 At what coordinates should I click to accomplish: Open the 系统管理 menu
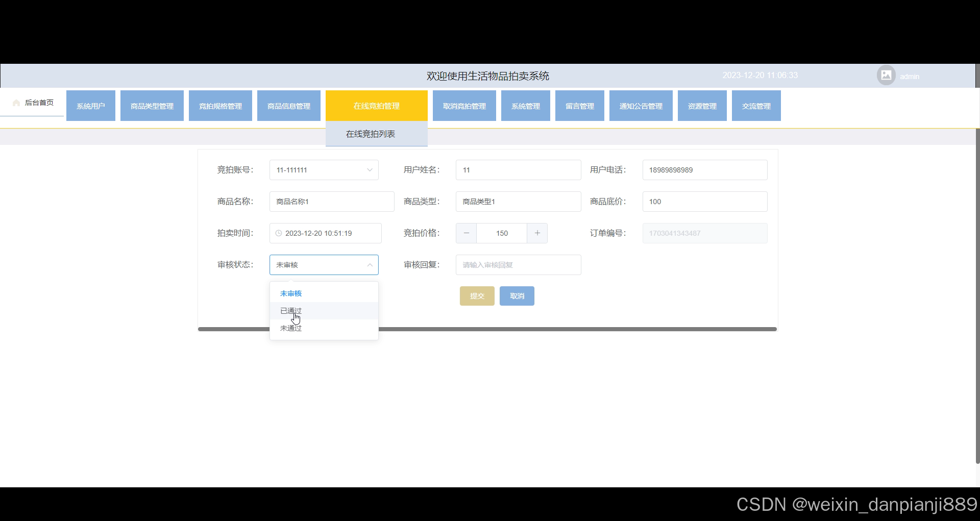coord(526,106)
